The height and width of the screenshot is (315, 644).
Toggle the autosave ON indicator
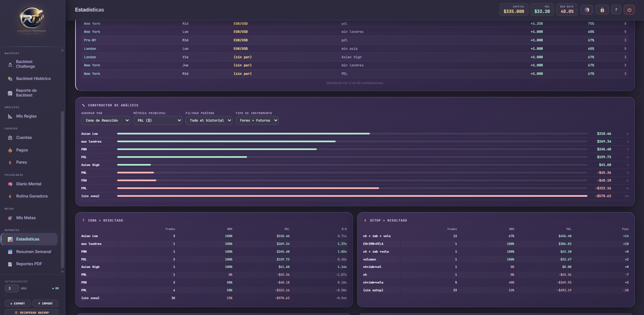coord(55,289)
